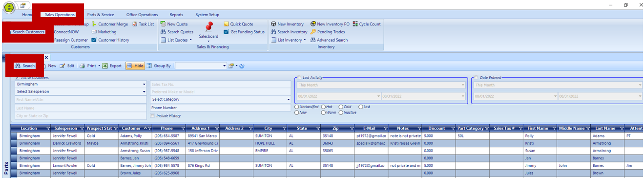Viewport: 644px width, 179px height.
Task: Click the Search binoculars toolbar button
Action: pos(24,66)
